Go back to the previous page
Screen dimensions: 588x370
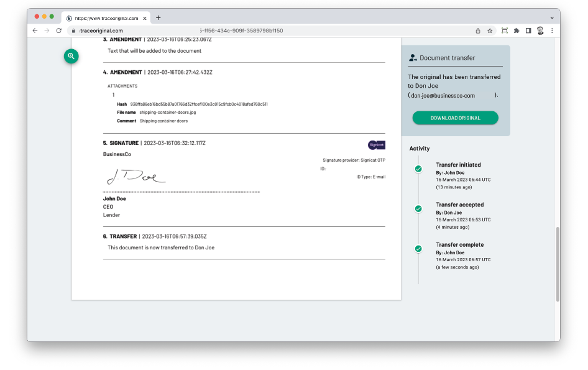[35, 30]
